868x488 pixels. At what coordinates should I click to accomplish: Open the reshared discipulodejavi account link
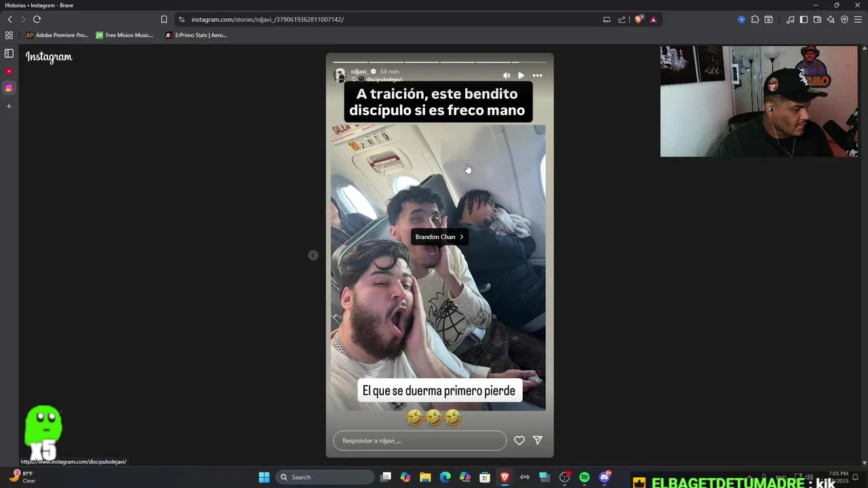pyautogui.click(x=384, y=79)
